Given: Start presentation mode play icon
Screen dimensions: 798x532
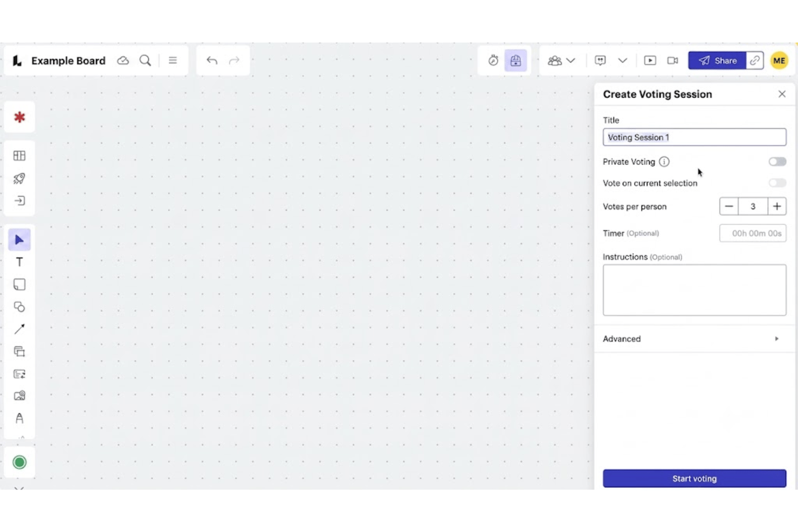Looking at the screenshot, I should pyautogui.click(x=650, y=60).
